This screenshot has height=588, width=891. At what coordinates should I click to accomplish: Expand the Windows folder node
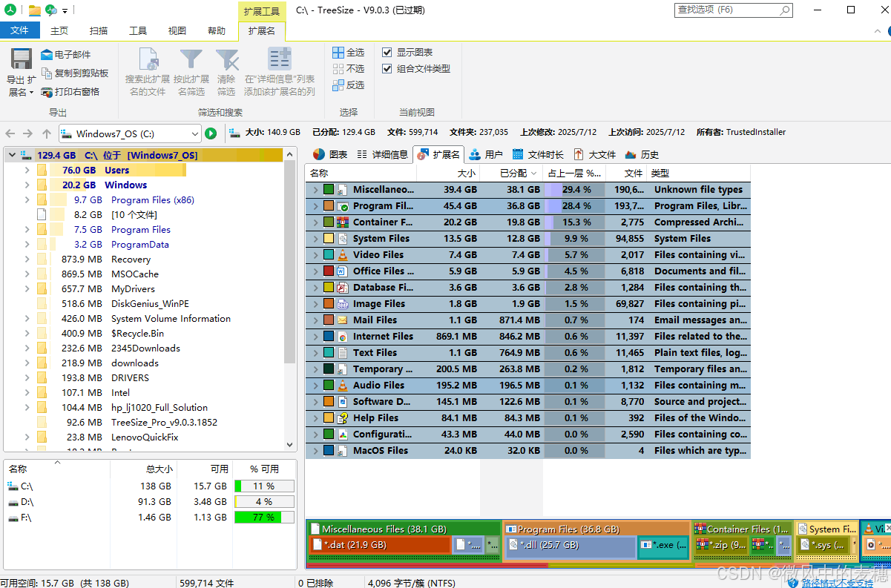(27, 185)
